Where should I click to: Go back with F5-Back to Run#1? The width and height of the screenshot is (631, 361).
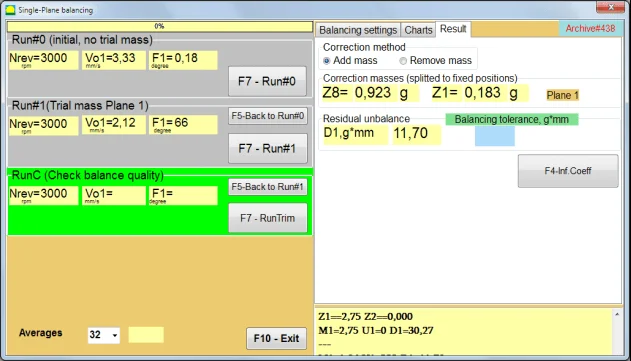pyautogui.click(x=268, y=187)
